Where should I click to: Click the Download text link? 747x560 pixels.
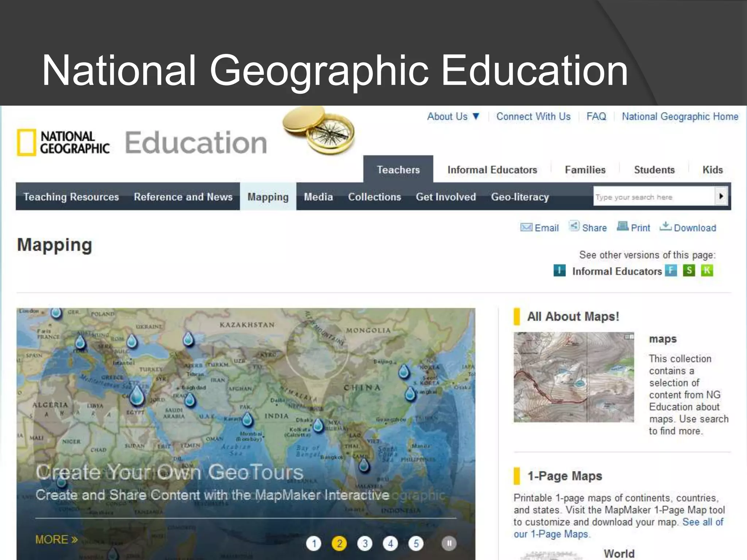click(x=695, y=228)
